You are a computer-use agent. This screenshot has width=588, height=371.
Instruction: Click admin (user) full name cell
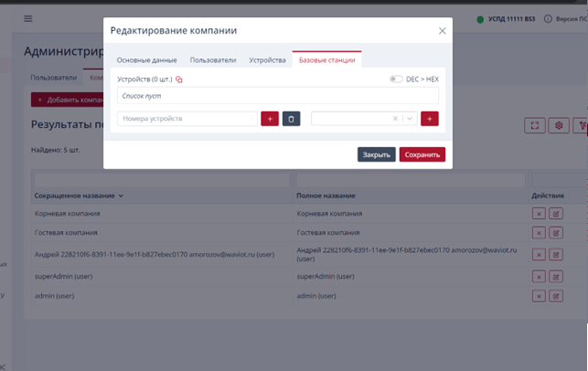[x=316, y=296]
